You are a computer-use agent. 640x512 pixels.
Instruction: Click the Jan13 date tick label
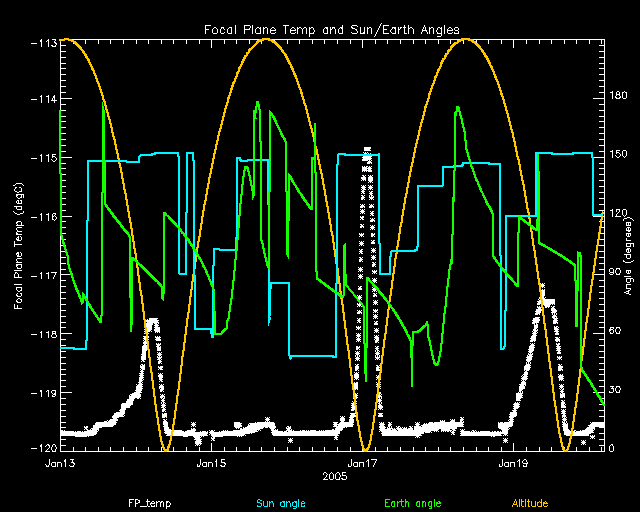point(60,463)
